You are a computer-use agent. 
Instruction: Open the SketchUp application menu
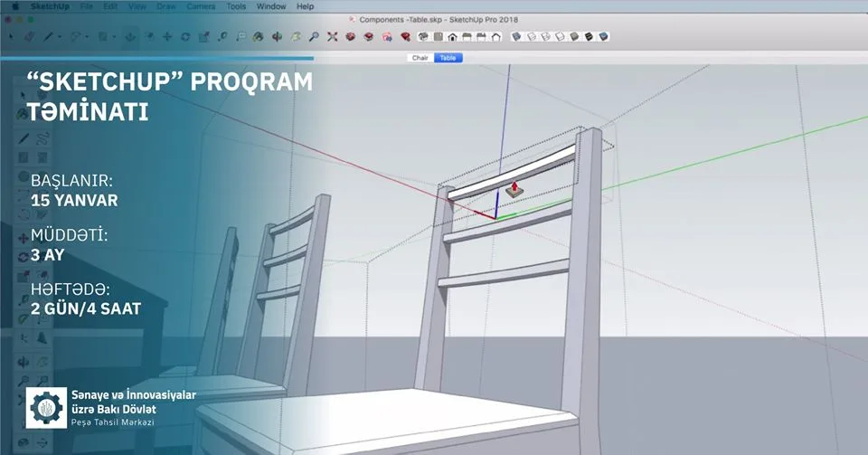click(x=50, y=6)
